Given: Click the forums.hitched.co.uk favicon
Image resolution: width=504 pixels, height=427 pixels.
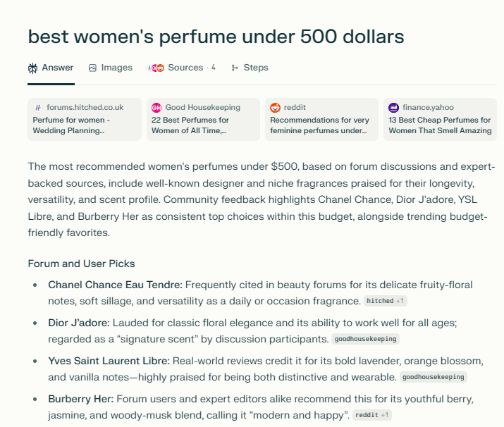Looking at the screenshot, I should click(38, 108).
